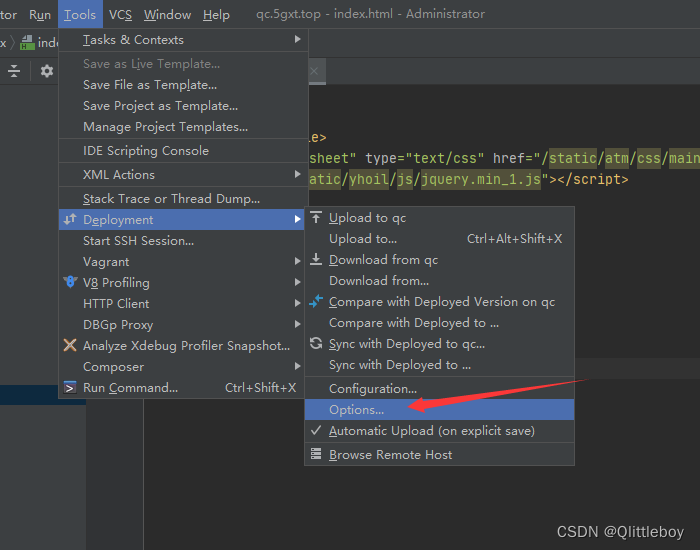Expand DBGp Proxy submenu arrow

point(297,324)
